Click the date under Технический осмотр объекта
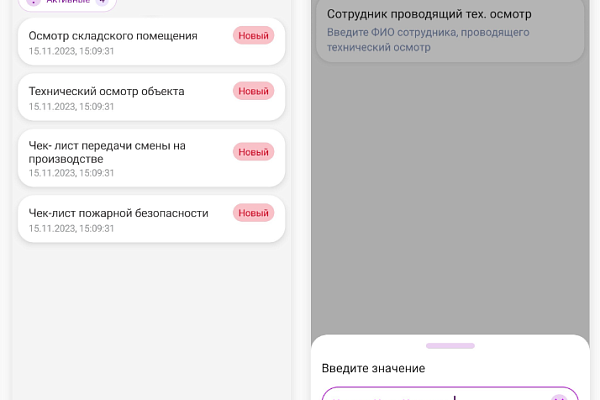The width and height of the screenshot is (600, 400). tap(72, 106)
